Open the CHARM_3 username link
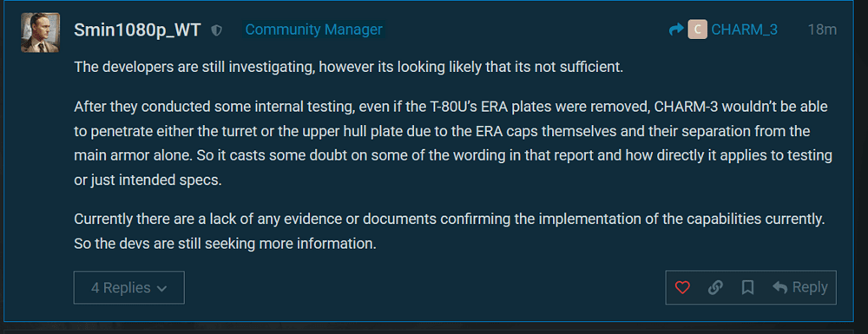 coord(744,29)
